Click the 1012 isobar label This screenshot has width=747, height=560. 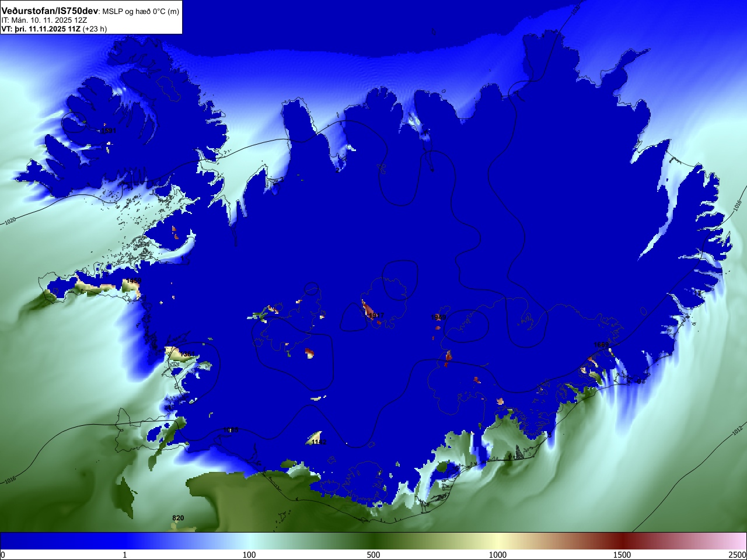click(738, 430)
